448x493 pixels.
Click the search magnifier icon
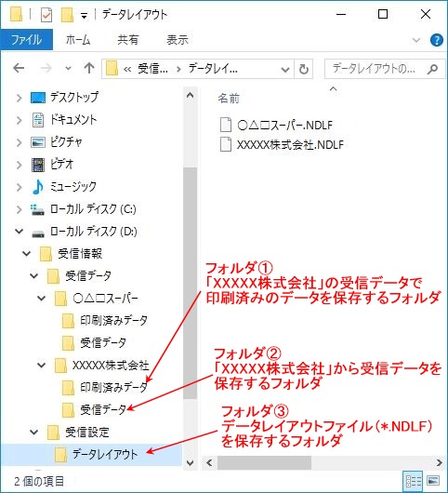coord(432,69)
